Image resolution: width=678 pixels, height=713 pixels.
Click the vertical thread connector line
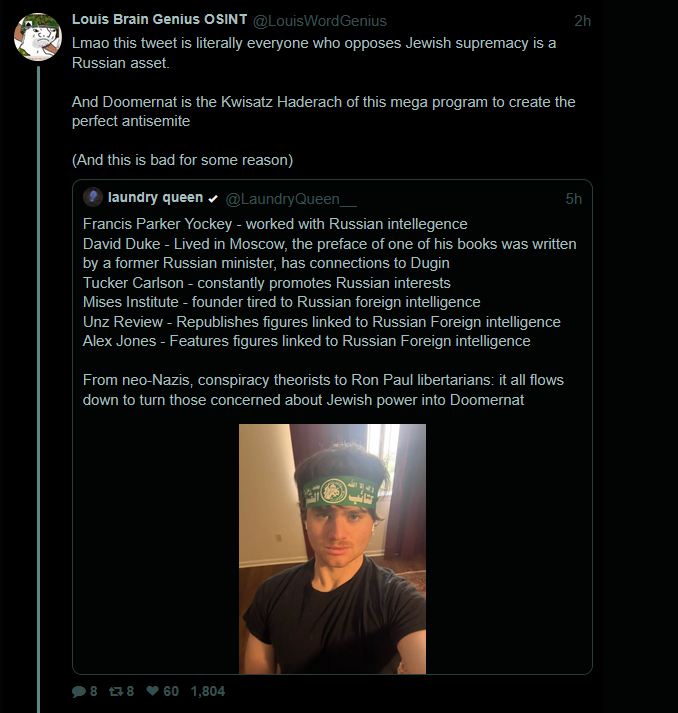coord(39,389)
